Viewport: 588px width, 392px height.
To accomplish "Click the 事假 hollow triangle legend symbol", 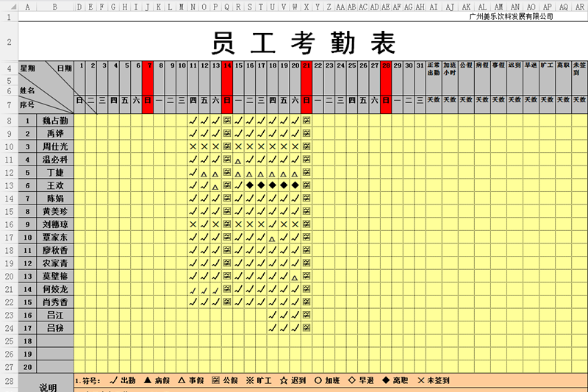I will tap(182, 381).
